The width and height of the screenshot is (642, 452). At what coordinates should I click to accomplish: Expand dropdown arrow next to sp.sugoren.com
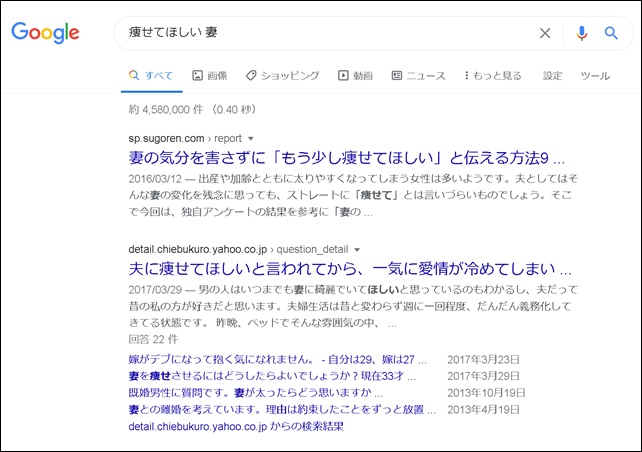(251, 138)
